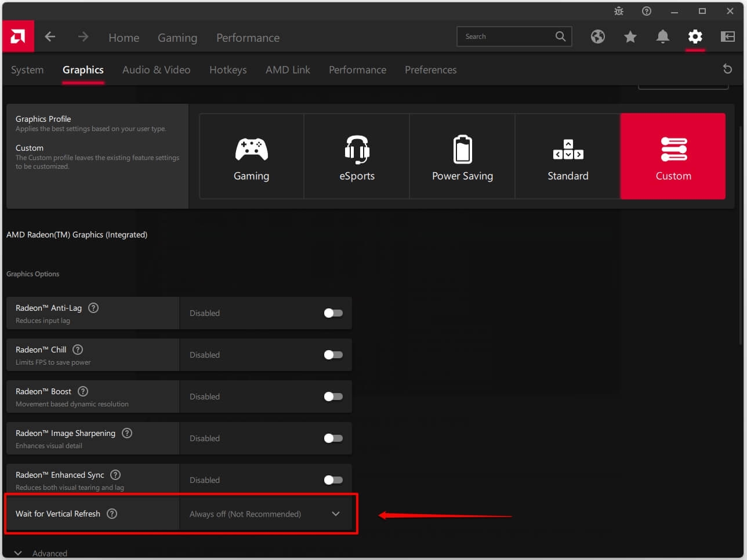The image size is (747, 560).
Task: Toggle the sidebar panel icon
Action: tap(728, 37)
